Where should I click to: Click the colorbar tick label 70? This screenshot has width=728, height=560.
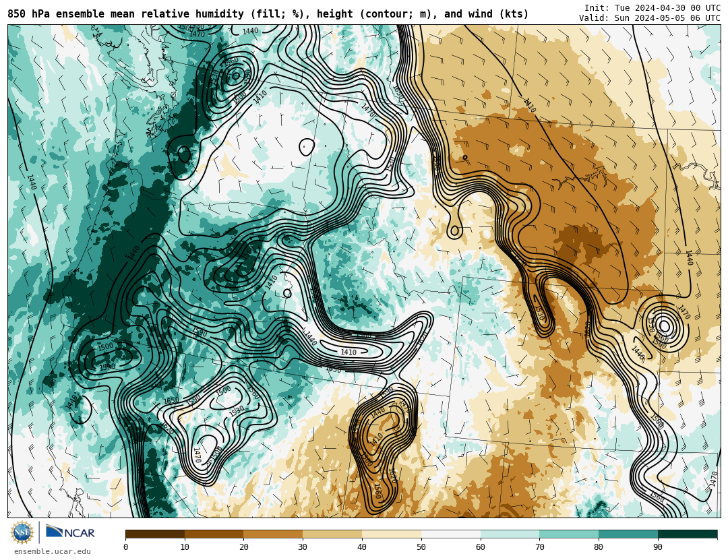click(x=539, y=547)
